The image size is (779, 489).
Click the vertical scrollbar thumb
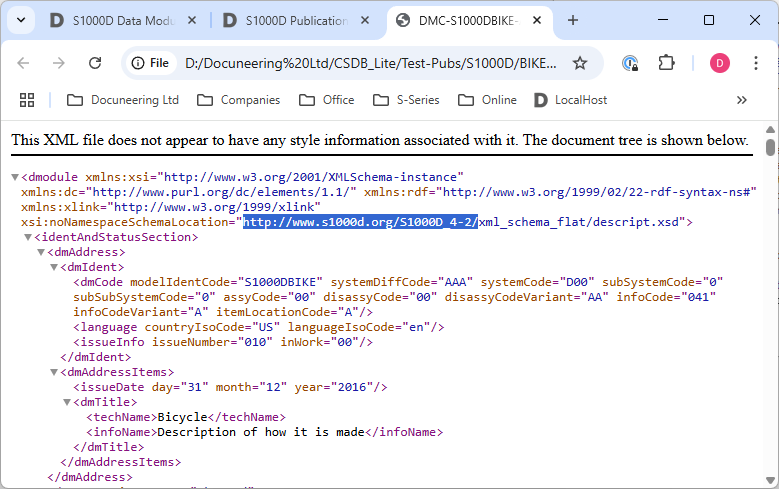coord(770,148)
